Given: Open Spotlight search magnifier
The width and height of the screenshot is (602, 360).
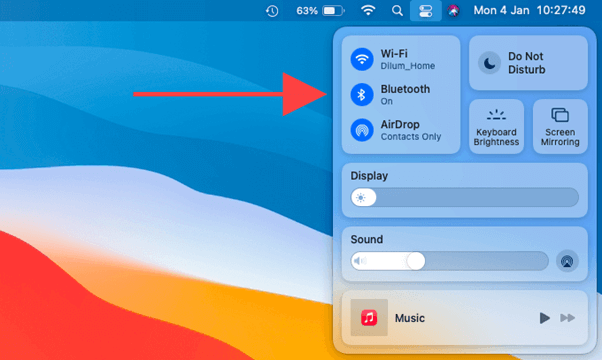Looking at the screenshot, I should tap(397, 11).
